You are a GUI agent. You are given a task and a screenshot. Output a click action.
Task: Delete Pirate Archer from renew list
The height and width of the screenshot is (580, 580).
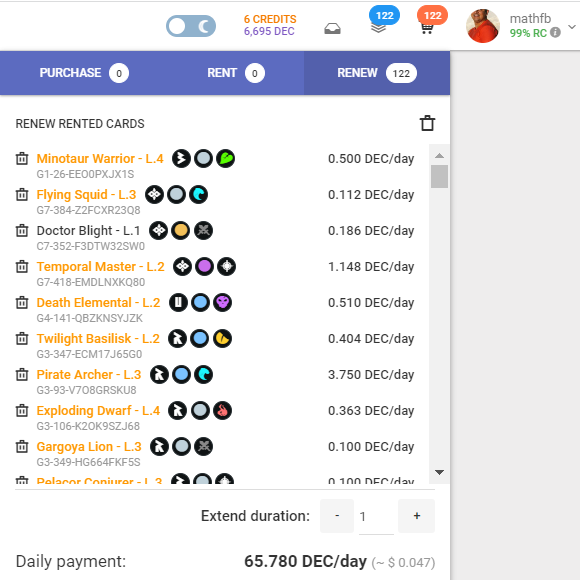coord(22,374)
